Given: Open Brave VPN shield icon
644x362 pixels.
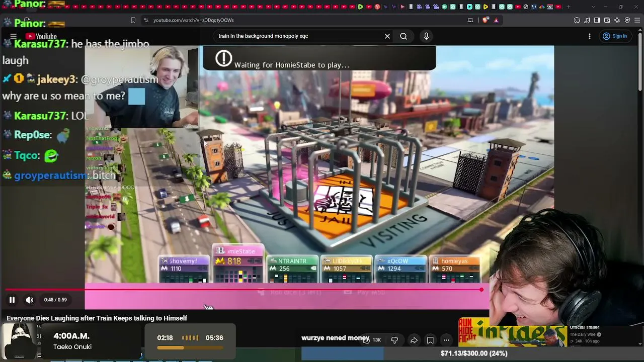Looking at the screenshot, I should click(627, 20).
